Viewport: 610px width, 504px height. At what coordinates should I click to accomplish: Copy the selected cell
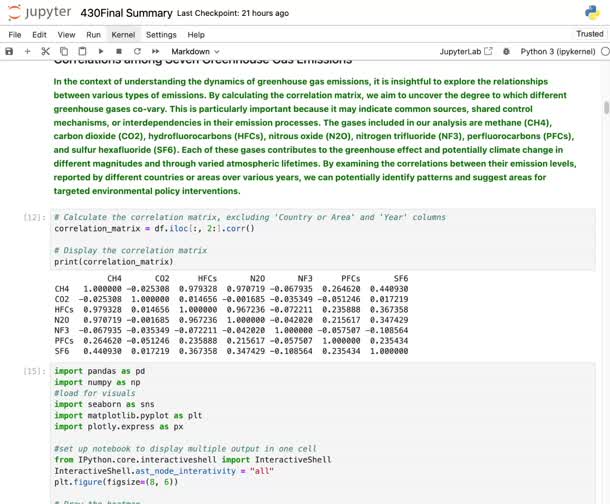coord(63,51)
